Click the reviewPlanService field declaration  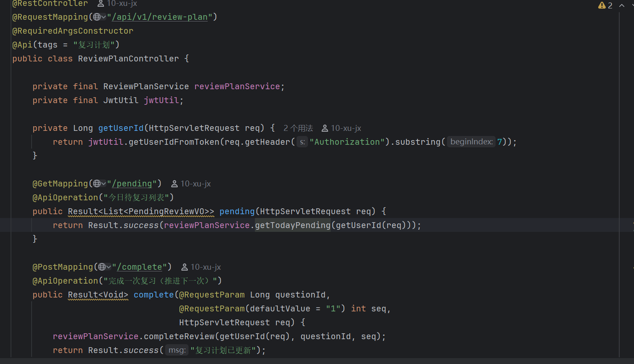[237, 86]
